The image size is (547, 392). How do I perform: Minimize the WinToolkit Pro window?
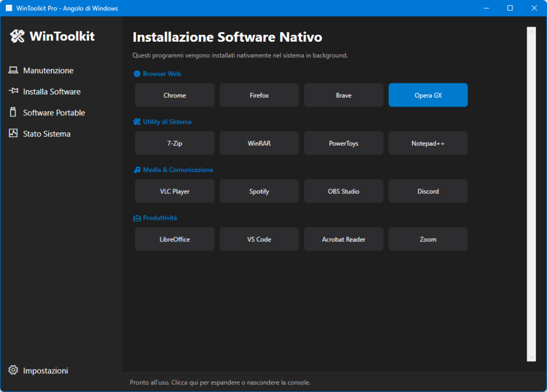coord(486,8)
